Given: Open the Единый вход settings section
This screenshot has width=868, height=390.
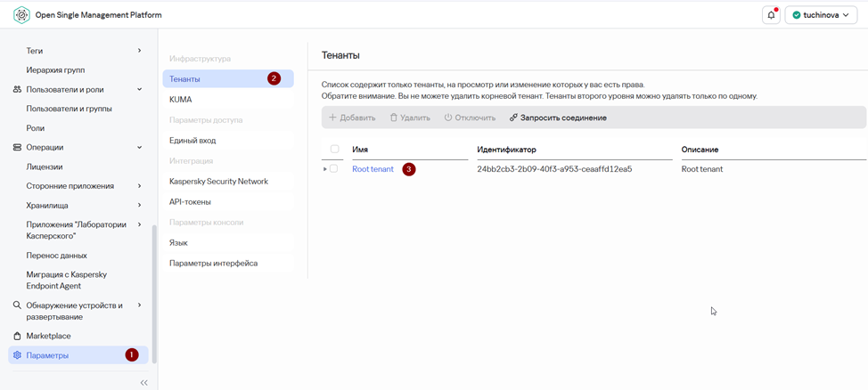Looking at the screenshot, I should pyautogui.click(x=228, y=141).
